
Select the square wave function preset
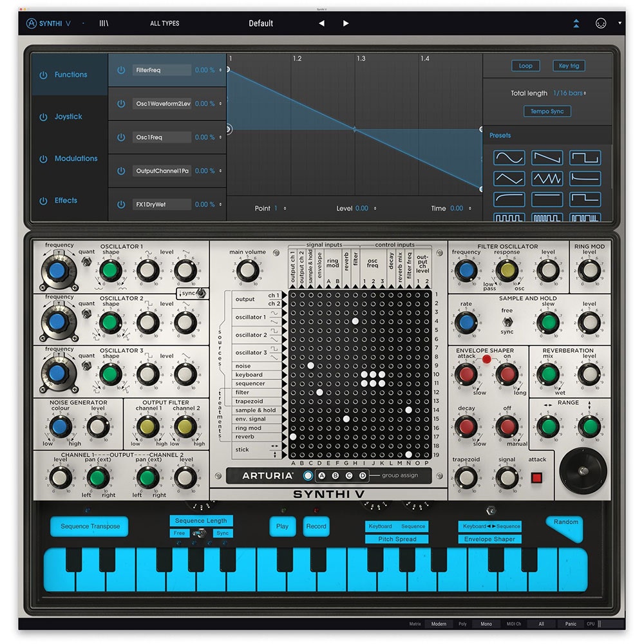[x=585, y=158]
